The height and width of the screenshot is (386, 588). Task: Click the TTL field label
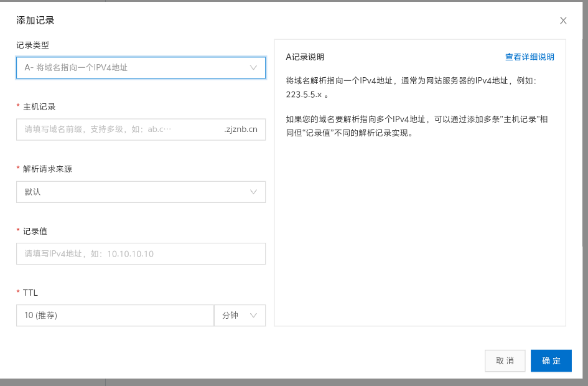pyautogui.click(x=30, y=293)
